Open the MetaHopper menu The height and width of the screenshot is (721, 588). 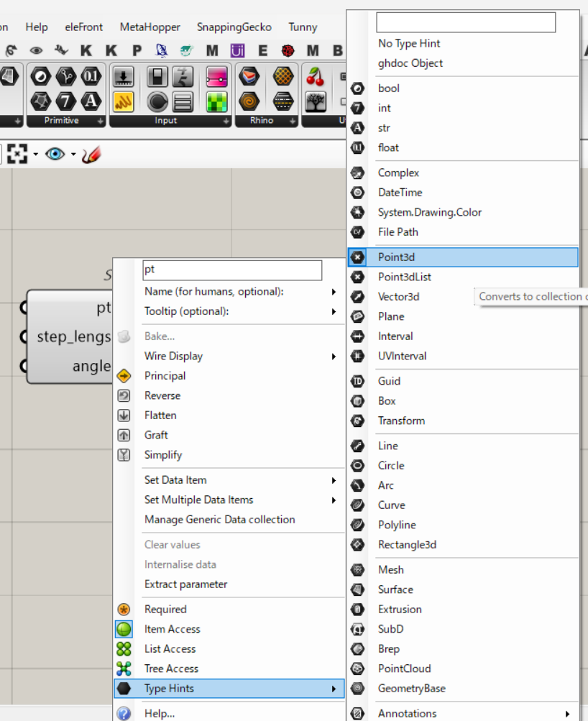click(150, 27)
